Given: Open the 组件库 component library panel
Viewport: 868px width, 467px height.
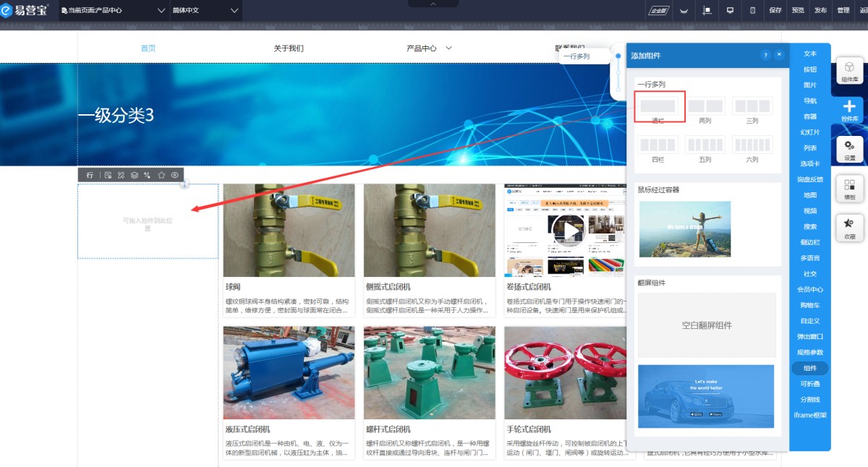Looking at the screenshot, I should pyautogui.click(x=849, y=71).
